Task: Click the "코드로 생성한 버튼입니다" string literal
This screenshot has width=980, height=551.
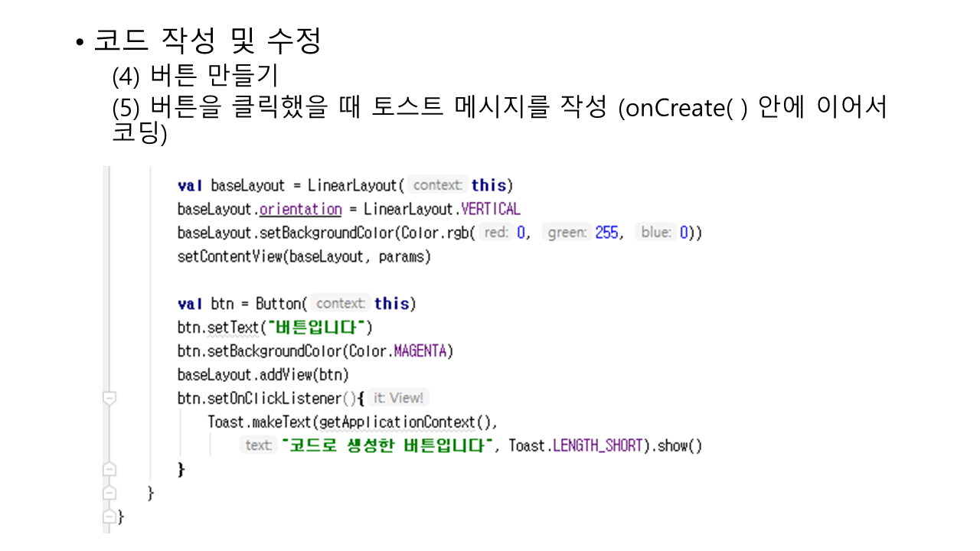Action: [x=387, y=445]
